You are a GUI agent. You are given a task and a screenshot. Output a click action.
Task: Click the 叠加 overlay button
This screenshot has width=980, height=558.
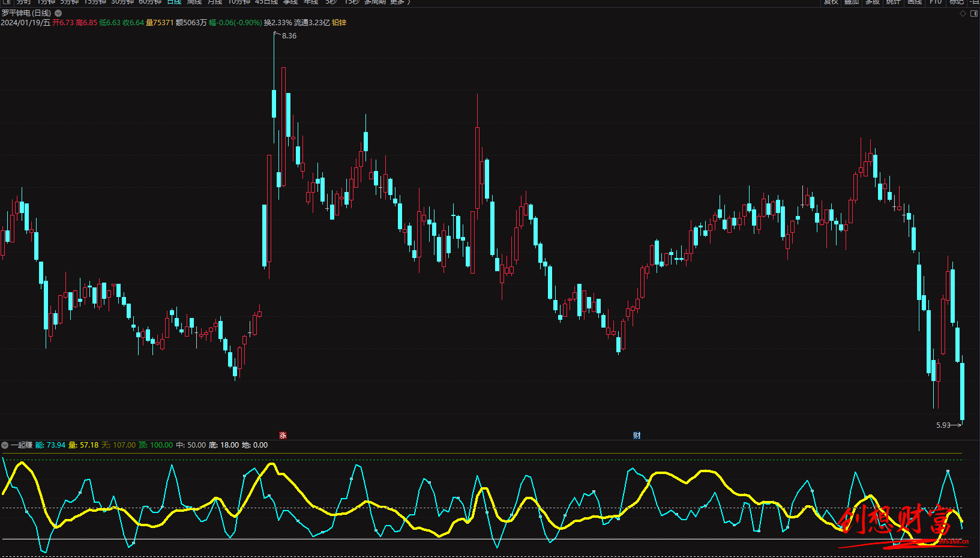852,2
